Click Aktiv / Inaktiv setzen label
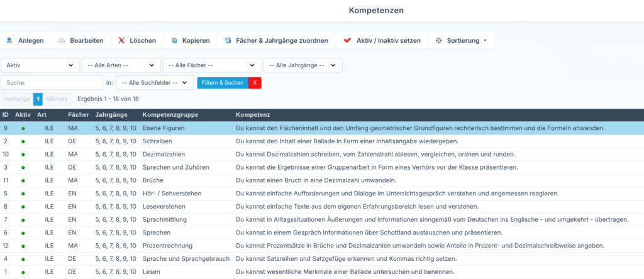The width and height of the screenshot is (644, 279). (x=389, y=41)
